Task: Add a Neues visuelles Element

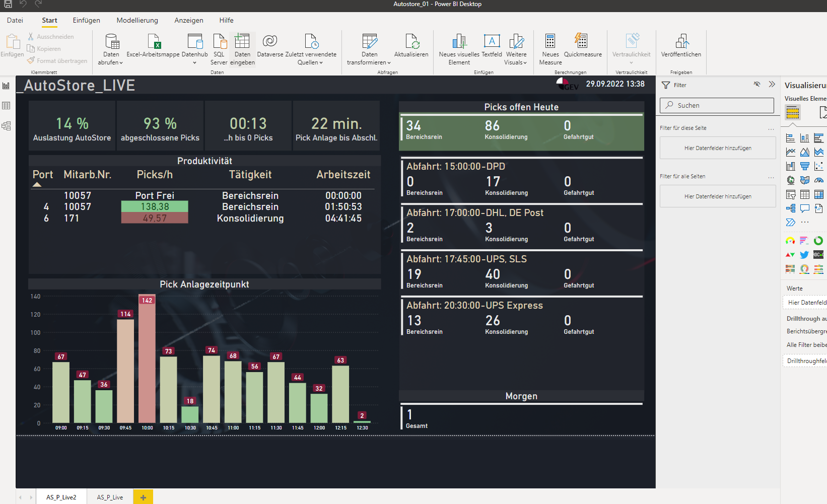Action: tap(459, 49)
